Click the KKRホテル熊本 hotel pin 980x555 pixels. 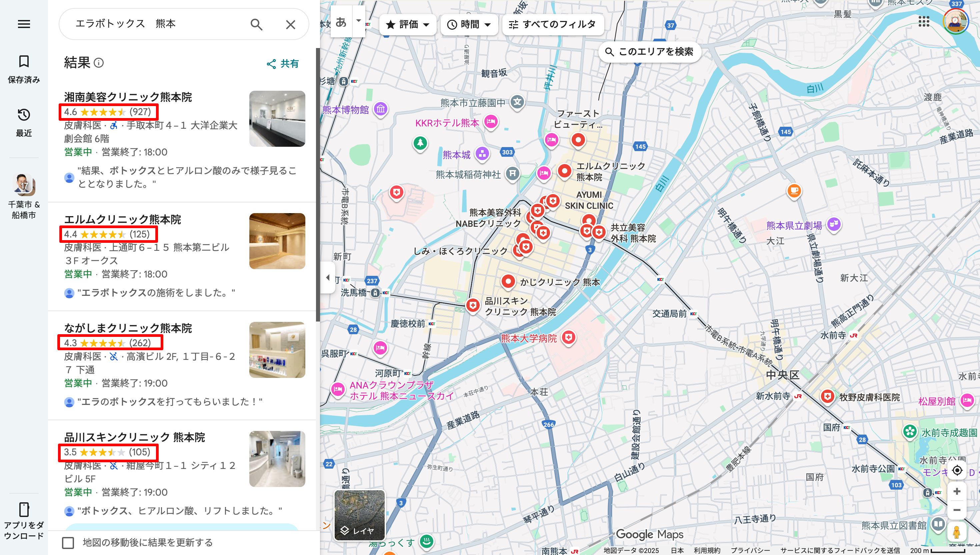[x=491, y=122]
